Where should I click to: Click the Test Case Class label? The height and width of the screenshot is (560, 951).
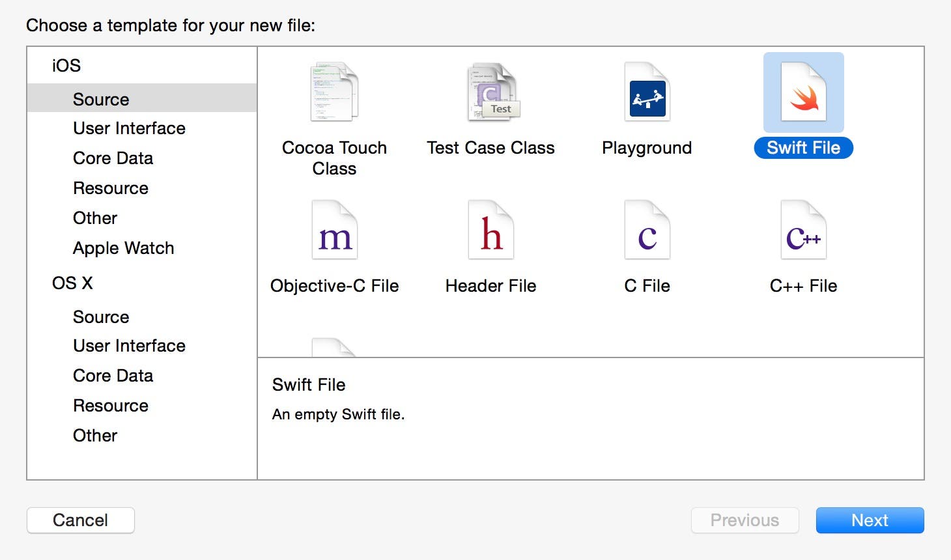point(490,148)
